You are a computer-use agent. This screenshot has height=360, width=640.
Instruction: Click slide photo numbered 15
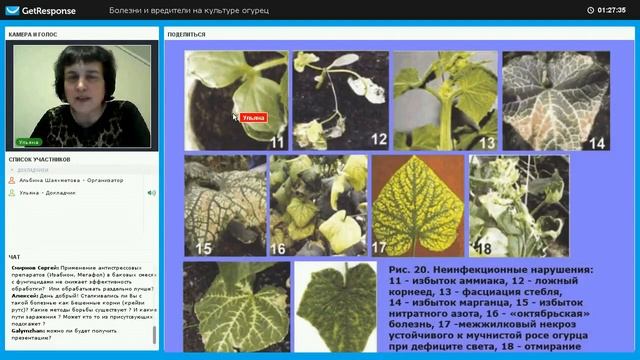tap(225, 206)
